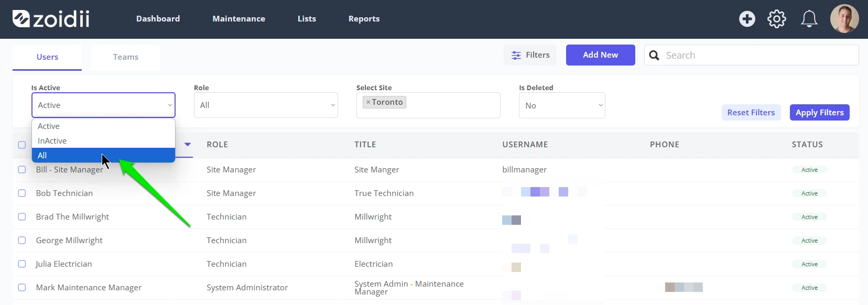Check the Brad The Millwright row checkbox

coord(22,216)
